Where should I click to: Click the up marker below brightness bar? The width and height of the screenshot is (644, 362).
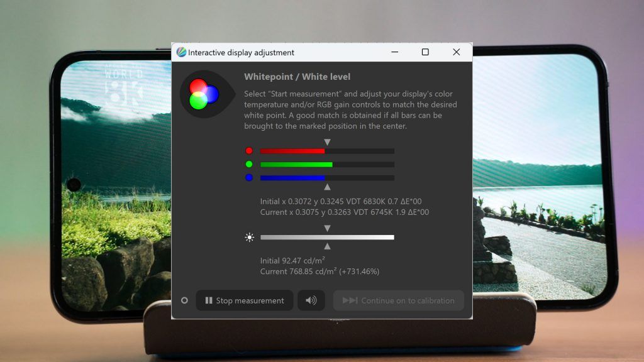[x=327, y=246]
